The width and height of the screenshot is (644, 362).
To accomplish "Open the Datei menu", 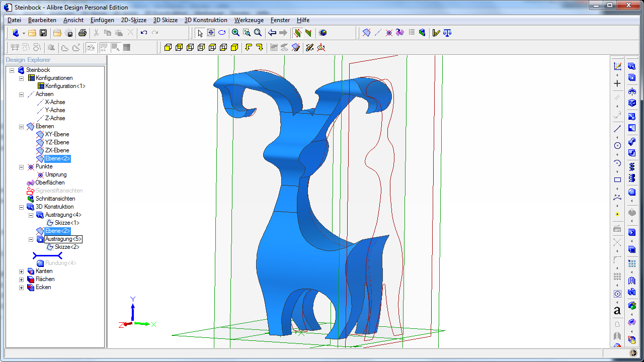I will pyautogui.click(x=14, y=20).
